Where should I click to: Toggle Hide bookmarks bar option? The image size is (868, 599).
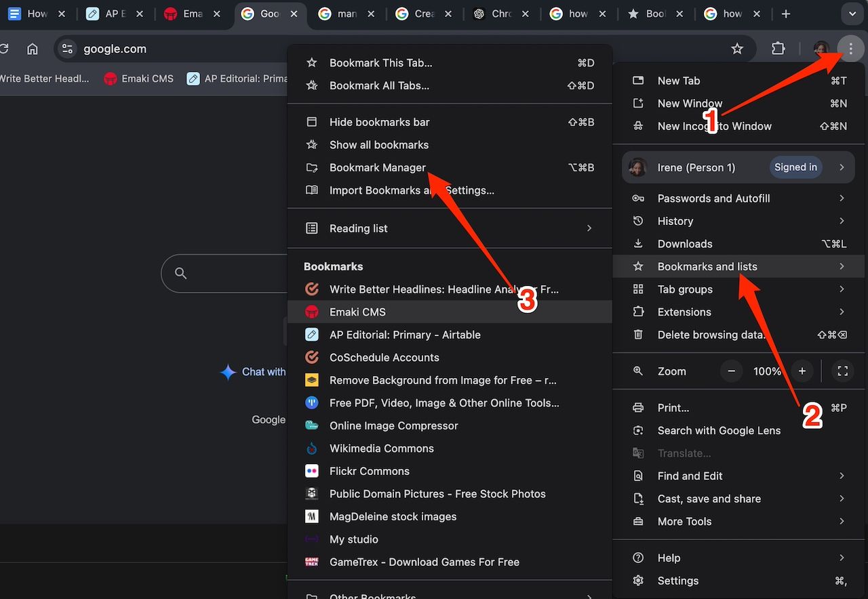[450, 122]
